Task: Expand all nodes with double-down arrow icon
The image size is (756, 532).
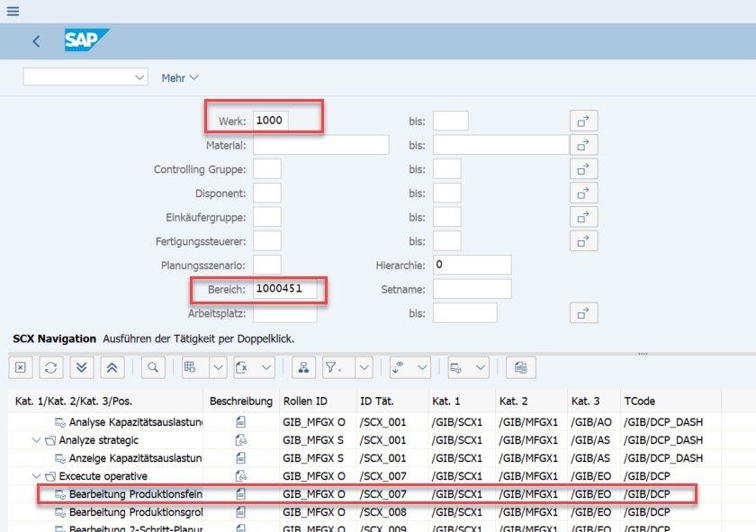Action: [x=81, y=367]
